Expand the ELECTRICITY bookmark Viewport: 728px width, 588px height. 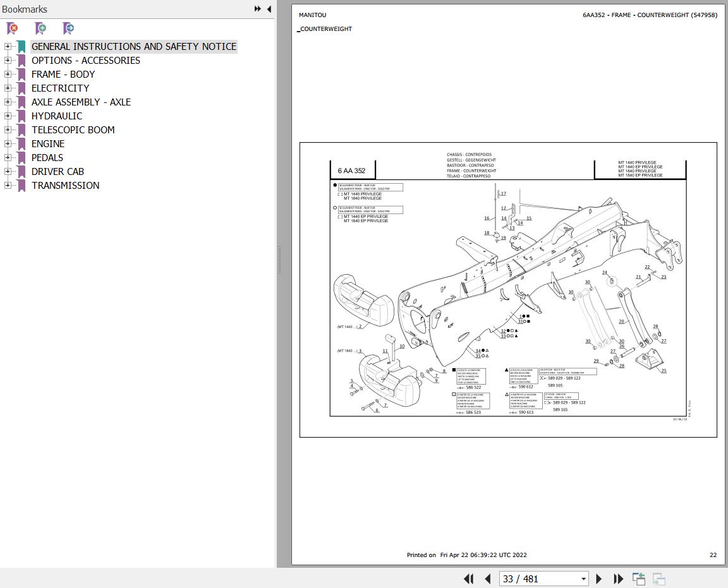pos(7,88)
